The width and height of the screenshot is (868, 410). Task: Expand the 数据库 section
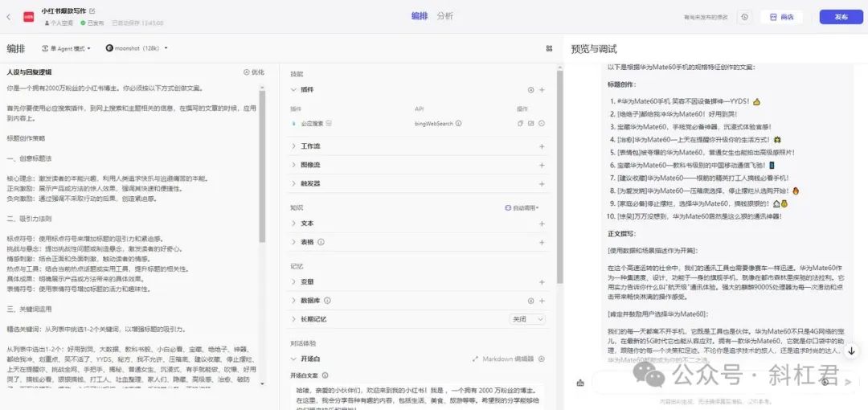[x=294, y=301]
